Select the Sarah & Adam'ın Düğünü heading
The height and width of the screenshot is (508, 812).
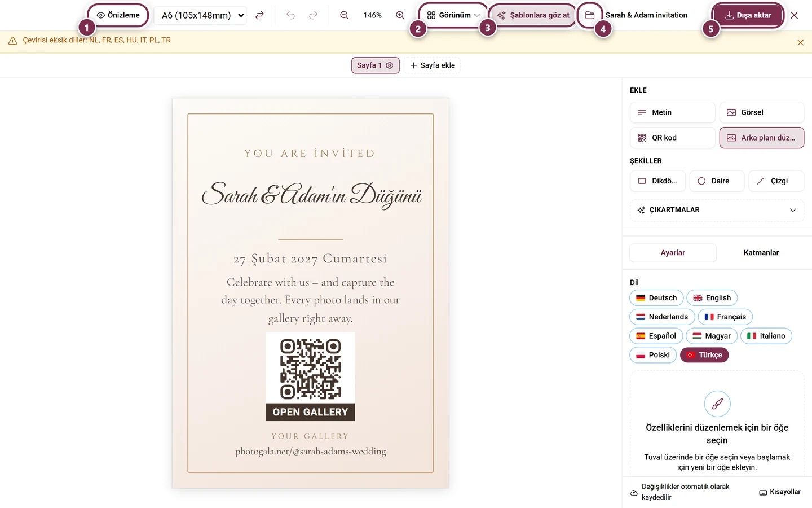[x=311, y=194]
